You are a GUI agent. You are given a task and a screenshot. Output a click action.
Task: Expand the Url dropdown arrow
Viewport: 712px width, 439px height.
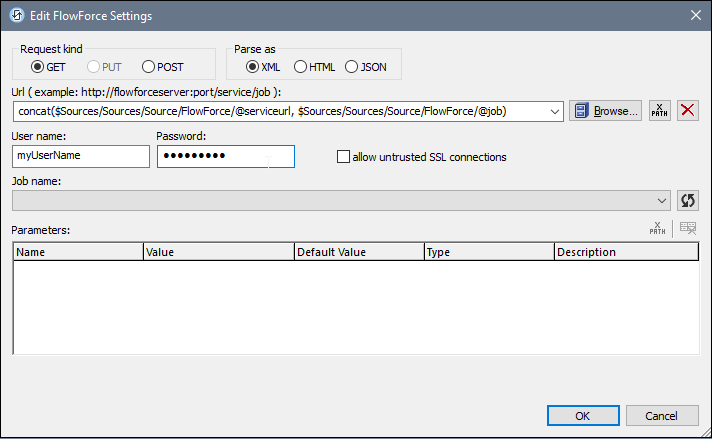555,111
